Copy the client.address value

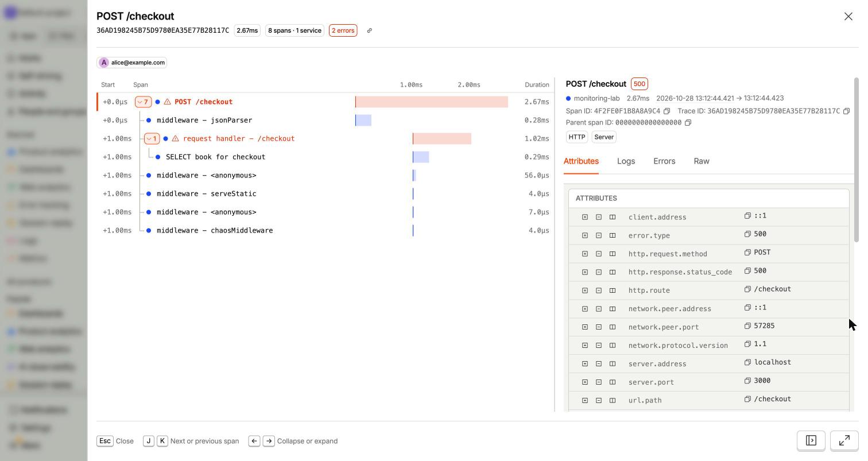pos(747,215)
